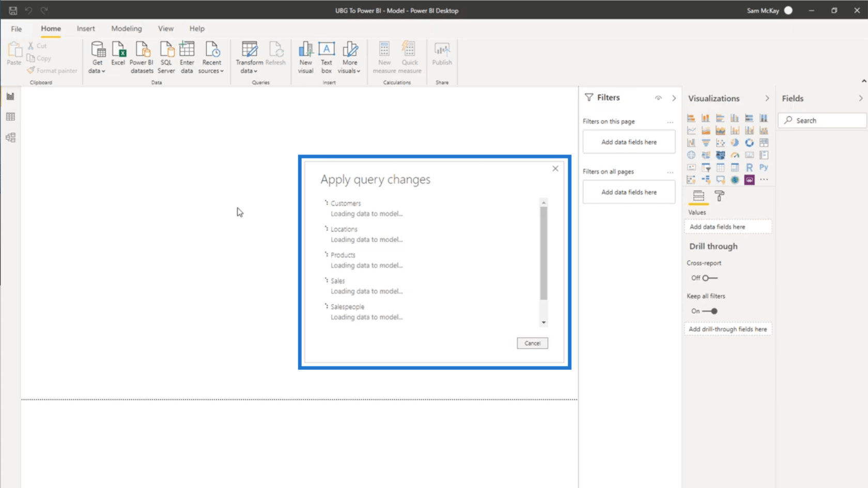The height and width of the screenshot is (488, 868).
Task: Open Power BI datasets
Action: (142, 57)
